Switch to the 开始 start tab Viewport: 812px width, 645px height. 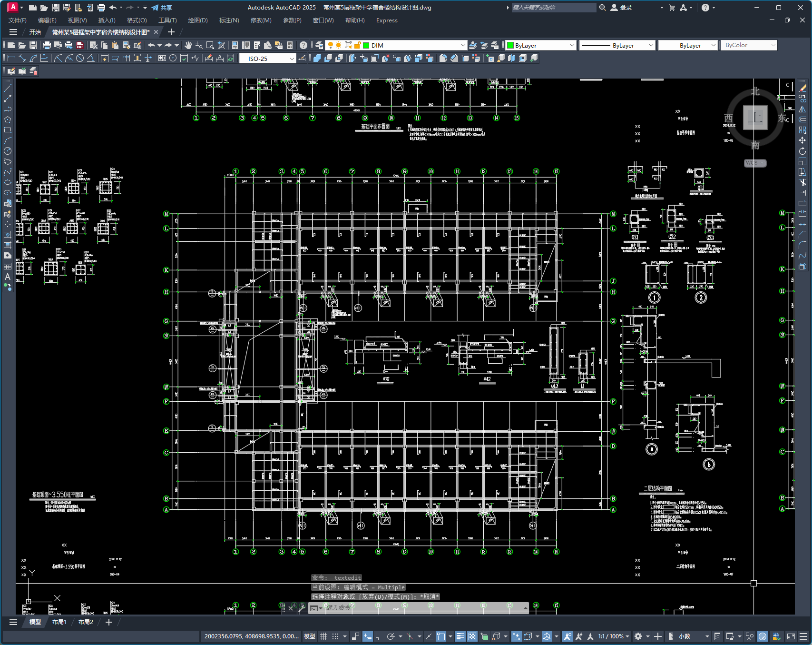point(35,32)
